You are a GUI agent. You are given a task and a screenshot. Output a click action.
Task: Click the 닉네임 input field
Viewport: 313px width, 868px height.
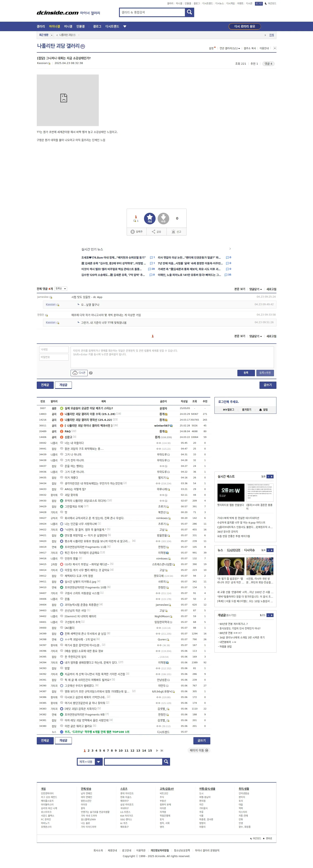[54, 349]
